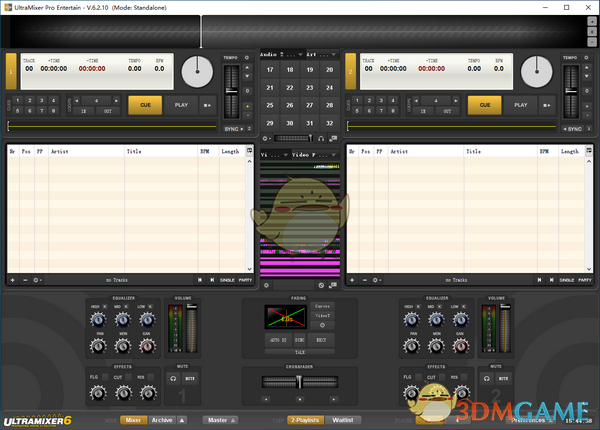Open the Vi... dropdown in video panel
The height and width of the screenshot is (430, 600).
(x=274, y=155)
